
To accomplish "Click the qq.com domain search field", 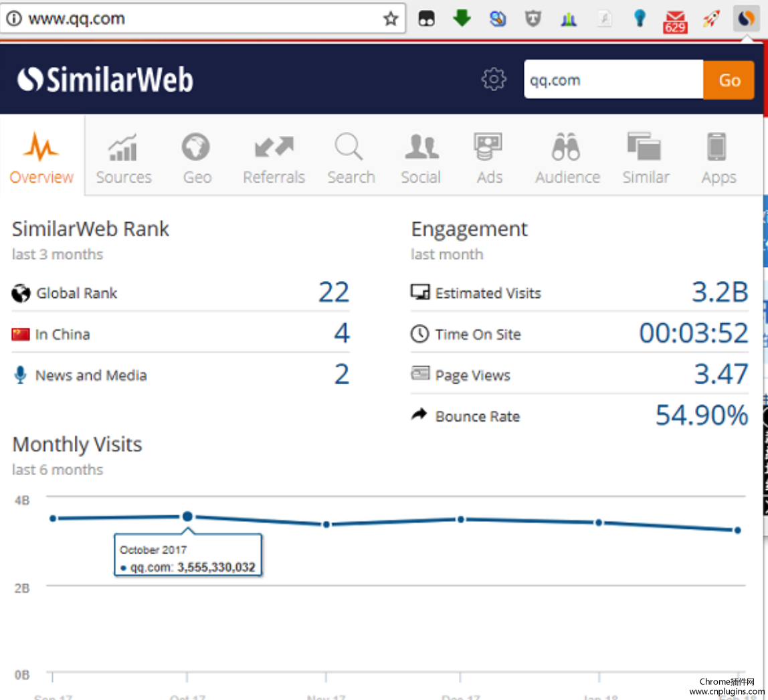I will [613, 80].
